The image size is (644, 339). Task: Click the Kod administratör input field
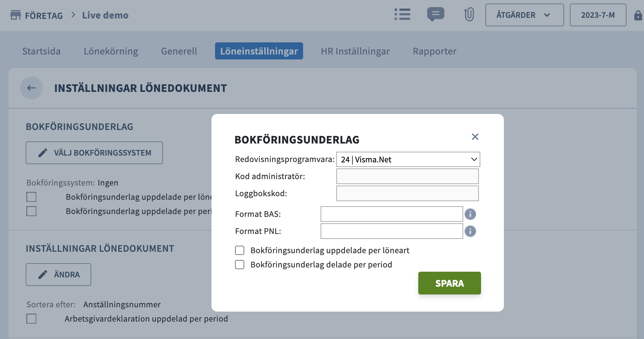click(x=407, y=176)
